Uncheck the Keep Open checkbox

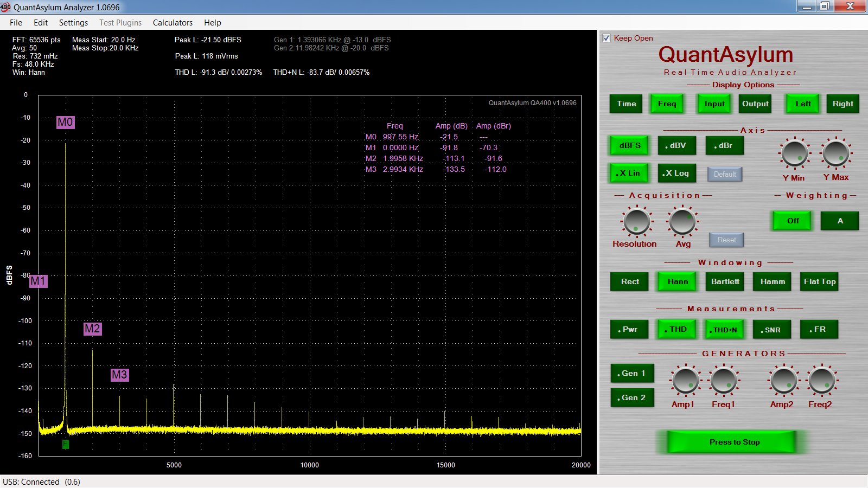[607, 38]
